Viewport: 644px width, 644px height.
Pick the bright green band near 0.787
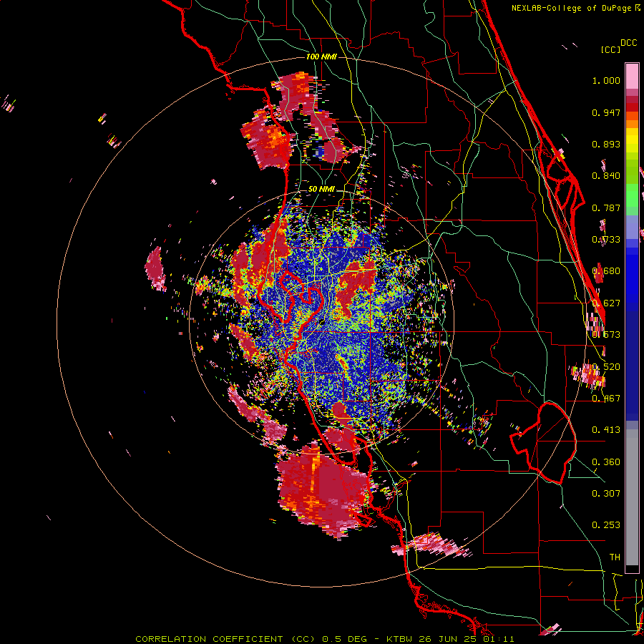click(x=632, y=200)
